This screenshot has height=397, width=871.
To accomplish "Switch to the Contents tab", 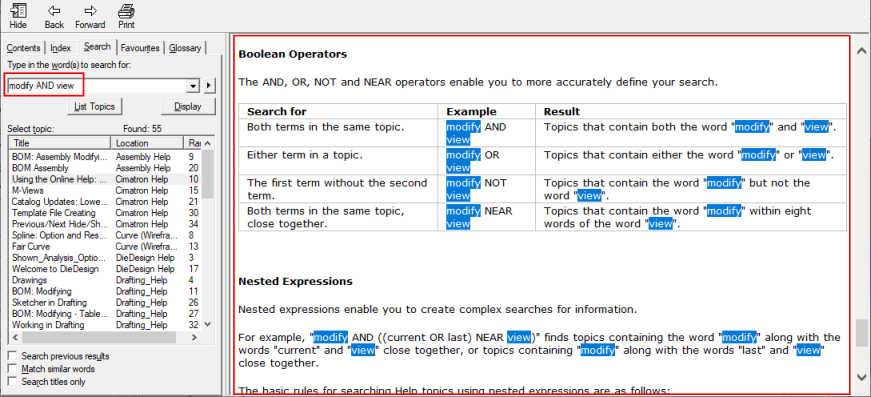I will 23,48.
